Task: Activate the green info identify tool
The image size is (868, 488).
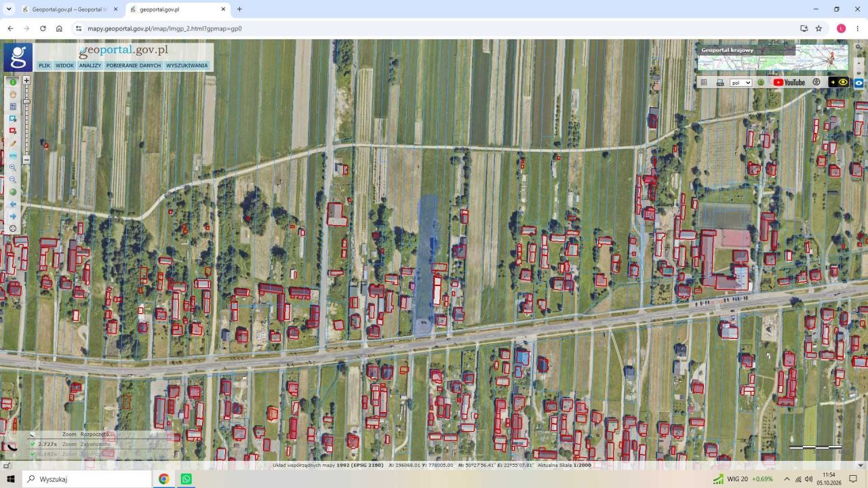Action: point(13,82)
